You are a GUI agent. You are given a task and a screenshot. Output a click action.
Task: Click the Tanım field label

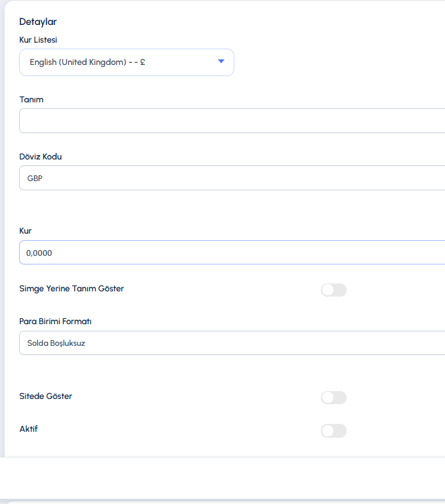[32, 100]
